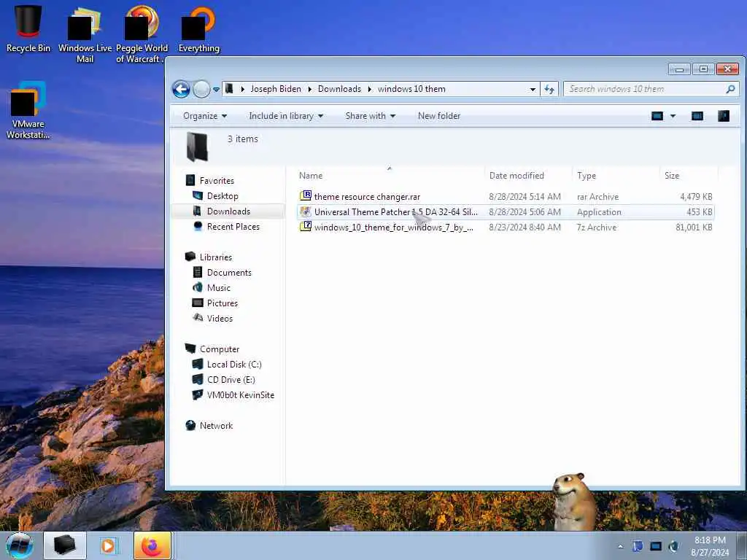The image size is (747, 560).
Task: Click New folder button
Action: click(439, 116)
